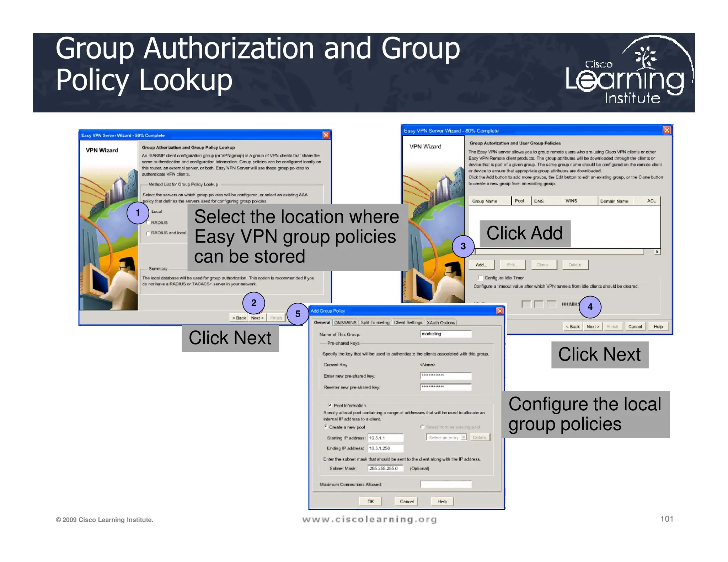This screenshot has width=728, height=562.
Task: Open the Client Settings tab
Action: (408, 323)
